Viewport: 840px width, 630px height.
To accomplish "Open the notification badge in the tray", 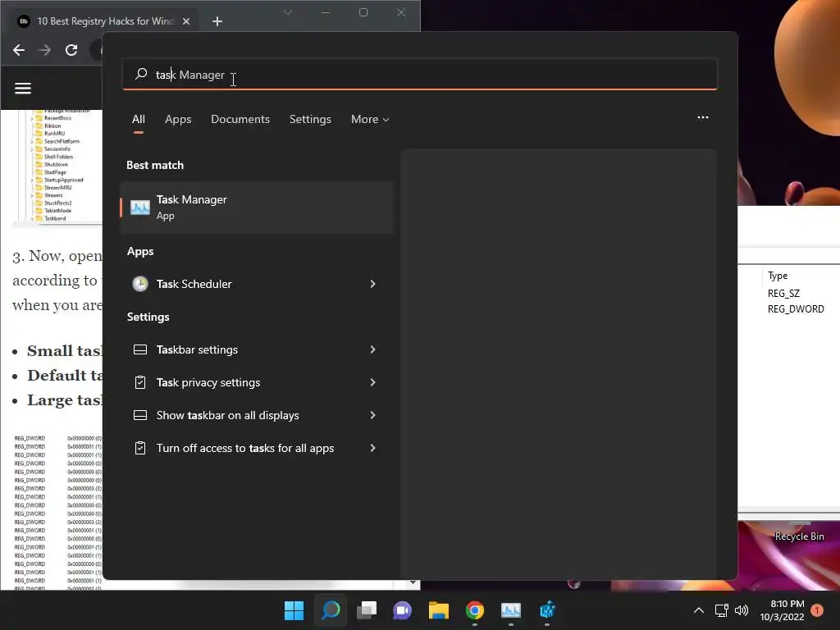I will pos(817,610).
